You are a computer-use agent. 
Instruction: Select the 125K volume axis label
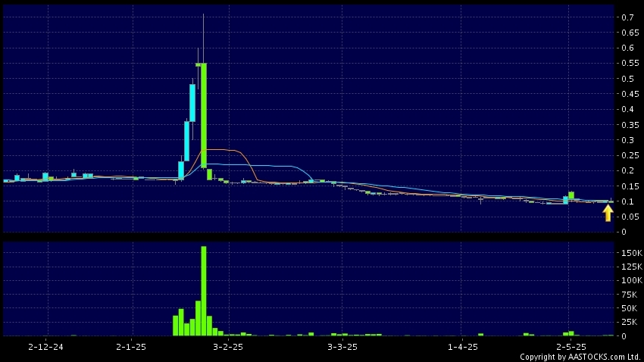pyautogui.click(x=632, y=267)
